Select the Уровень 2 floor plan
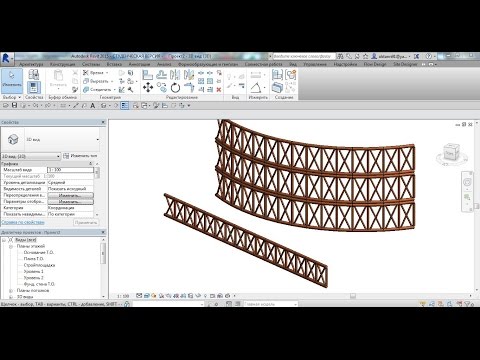The width and height of the screenshot is (480, 360). pyautogui.click(x=34, y=278)
